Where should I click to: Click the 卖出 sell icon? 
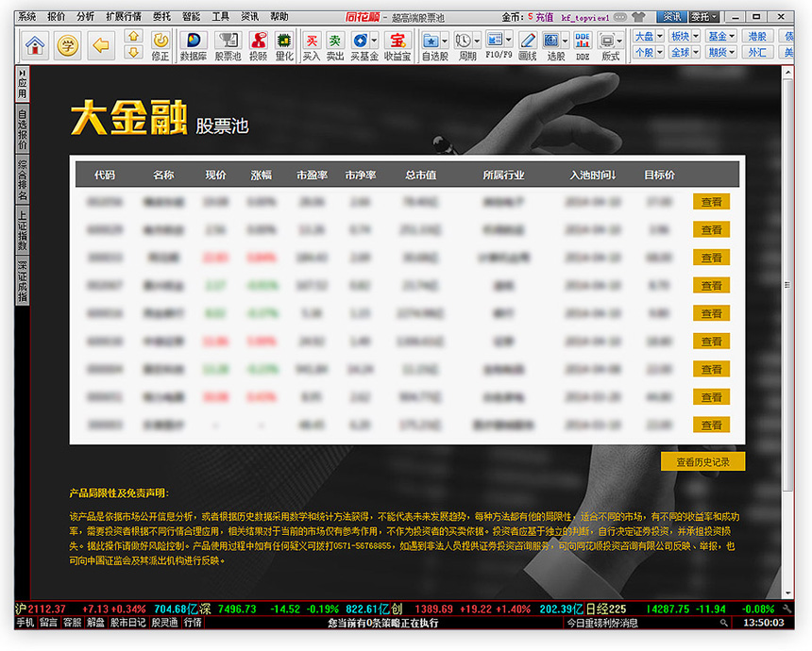pyautogui.click(x=335, y=46)
